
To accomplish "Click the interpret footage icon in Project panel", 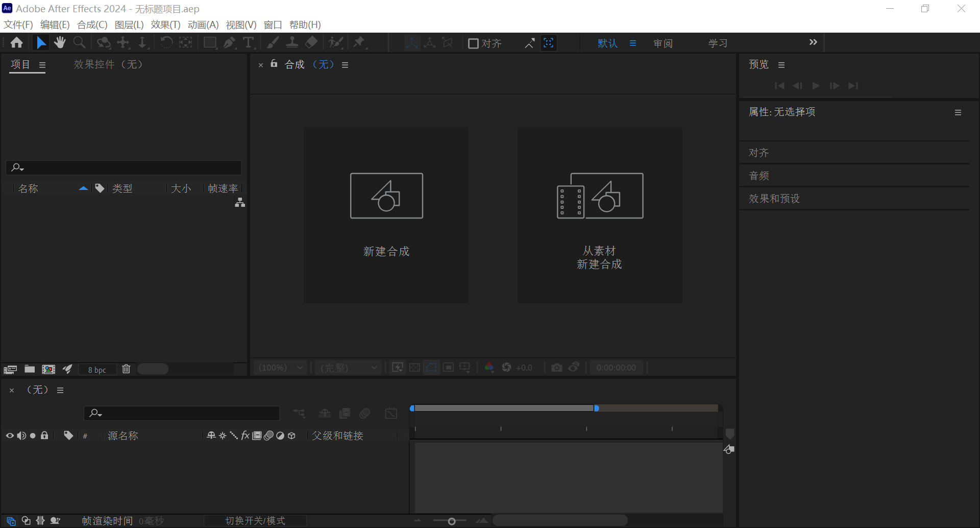I will 10,369.
